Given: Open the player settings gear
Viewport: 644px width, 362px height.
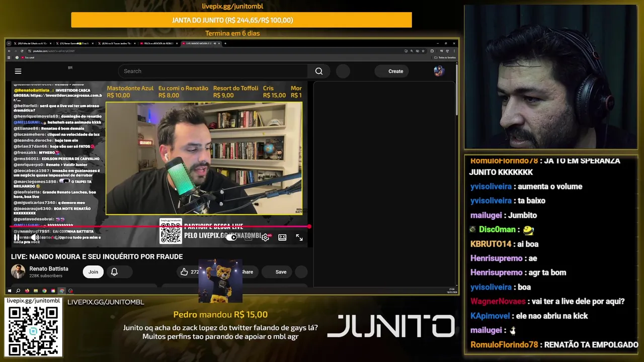Looking at the screenshot, I should [x=265, y=237].
